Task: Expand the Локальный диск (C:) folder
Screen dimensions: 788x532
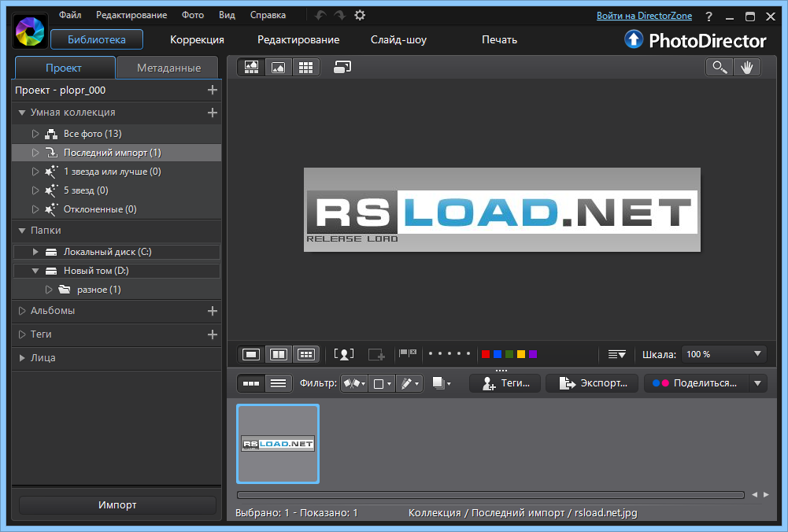Action: (x=35, y=252)
